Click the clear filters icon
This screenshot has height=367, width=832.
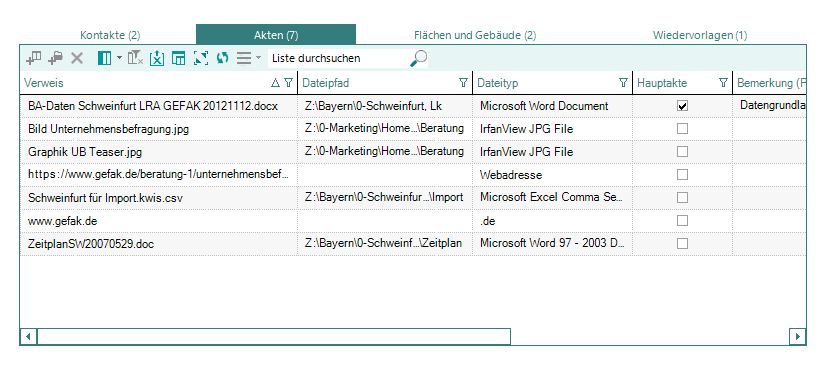coord(135,58)
